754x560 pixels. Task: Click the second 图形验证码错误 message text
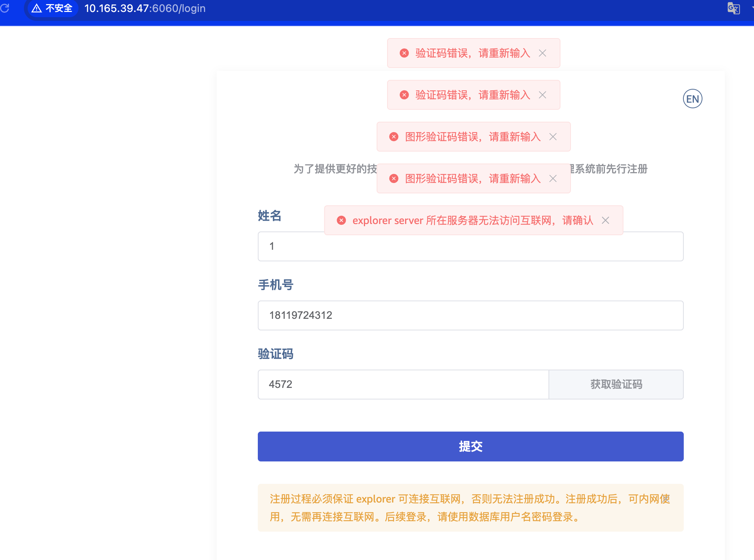(x=473, y=179)
